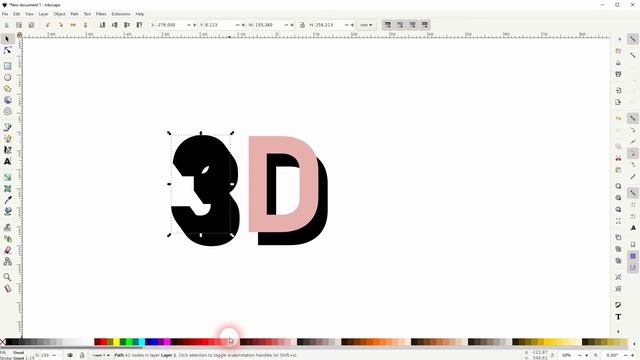Toggle current layer lock
Viewport: 640px width, 360px height.
(x=82, y=356)
